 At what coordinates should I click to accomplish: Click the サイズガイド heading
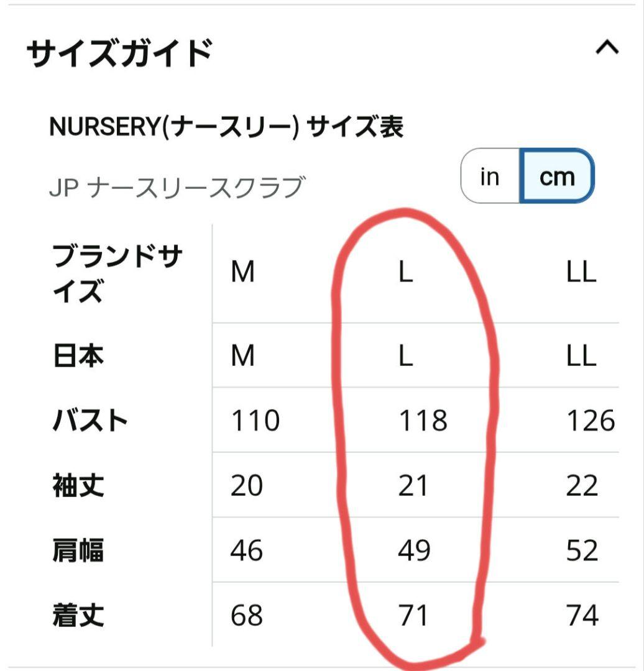pos(119,53)
